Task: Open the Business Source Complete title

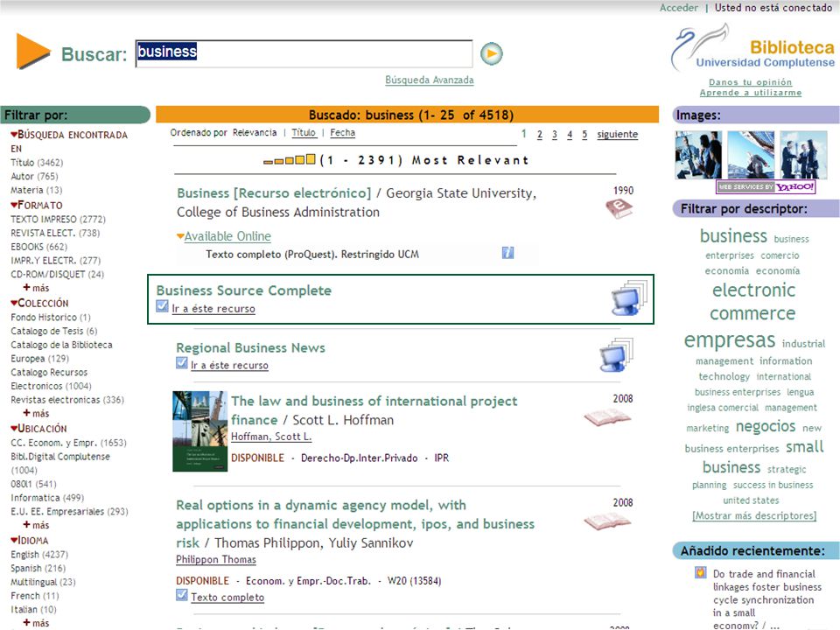Action: (244, 290)
